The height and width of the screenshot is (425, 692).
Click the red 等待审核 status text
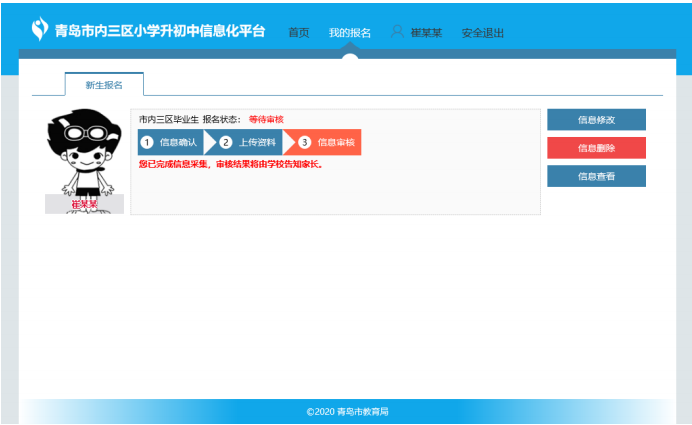pyautogui.click(x=266, y=119)
